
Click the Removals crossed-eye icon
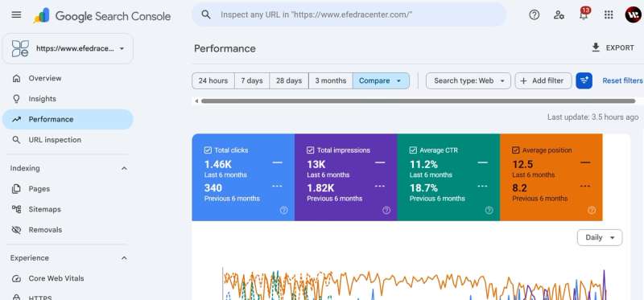tap(16, 230)
